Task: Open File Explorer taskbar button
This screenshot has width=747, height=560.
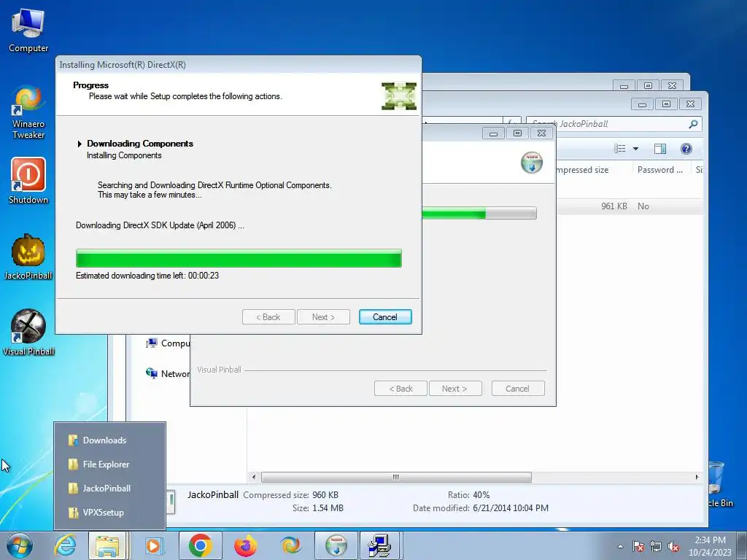Action: [x=108, y=545]
